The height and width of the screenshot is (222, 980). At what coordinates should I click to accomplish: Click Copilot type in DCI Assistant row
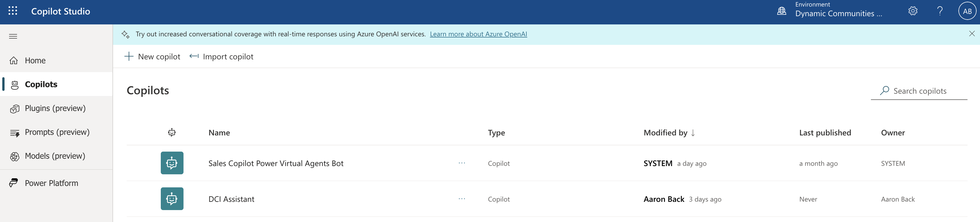[x=499, y=199]
